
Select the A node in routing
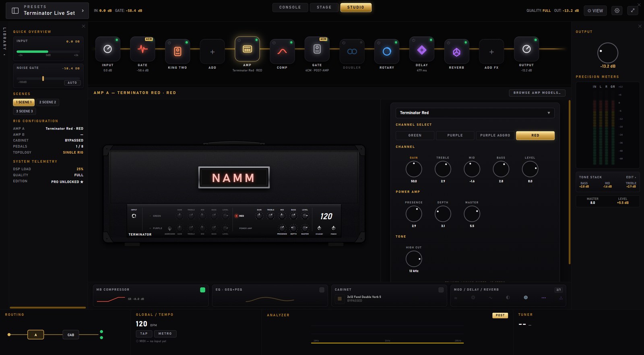coord(35,334)
